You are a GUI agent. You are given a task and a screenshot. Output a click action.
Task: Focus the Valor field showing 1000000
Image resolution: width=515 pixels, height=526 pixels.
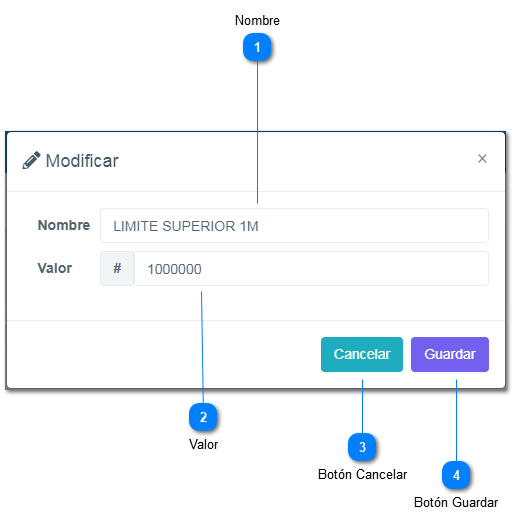(311, 268)
